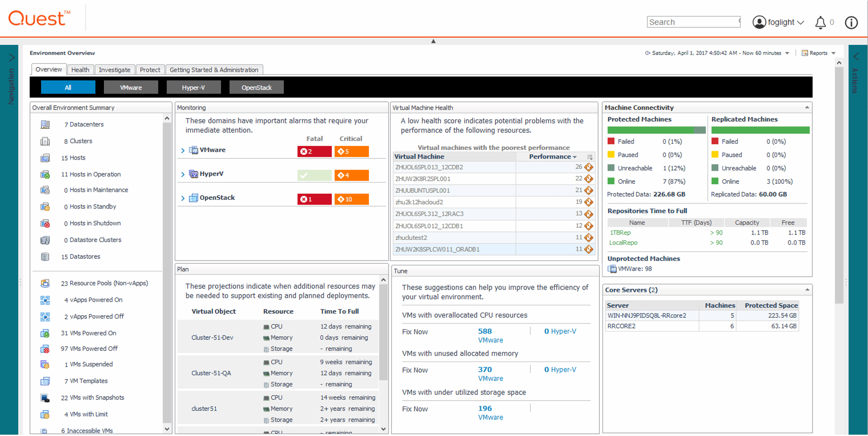Click the 15 Datastores icon
Screen dimensions: 868x436
coord(45,257)
